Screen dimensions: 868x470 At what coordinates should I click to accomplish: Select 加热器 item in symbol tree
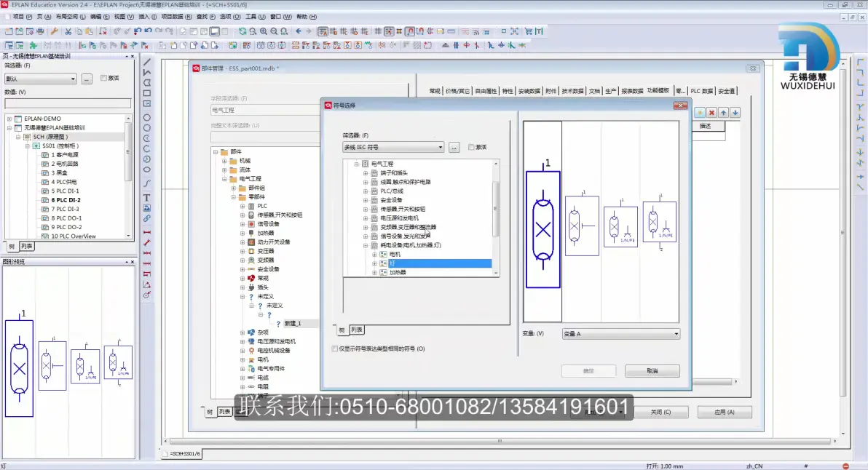tap(398, 273)
